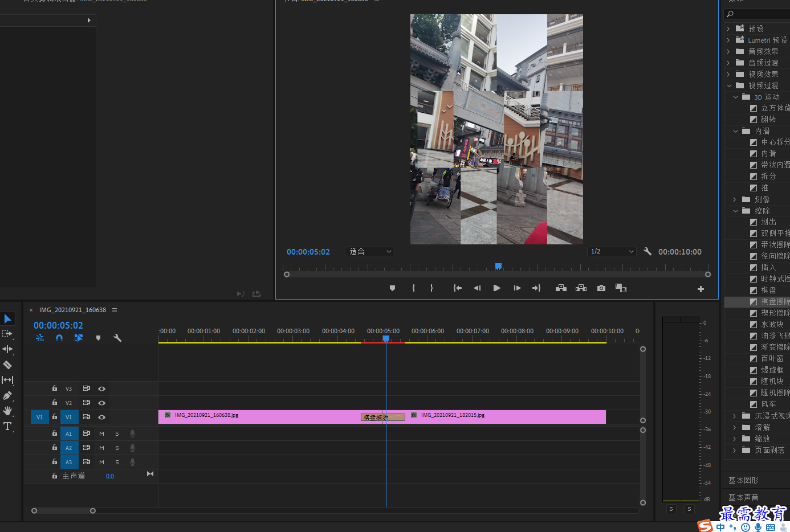Toggle V1 source patching button
The image size is (790, 532).
39,417
